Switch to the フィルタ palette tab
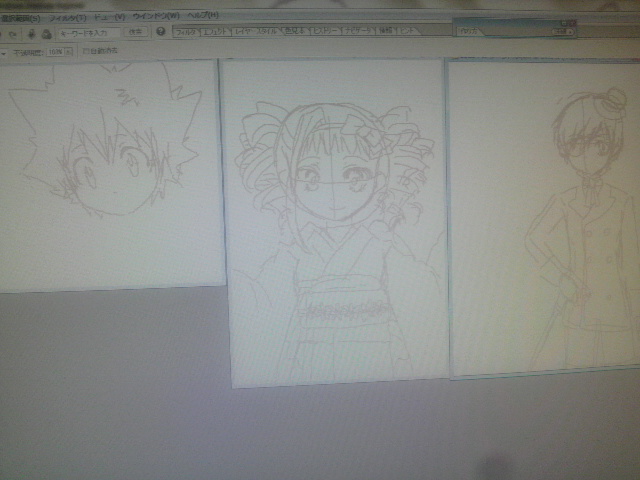 click(187, 32)
